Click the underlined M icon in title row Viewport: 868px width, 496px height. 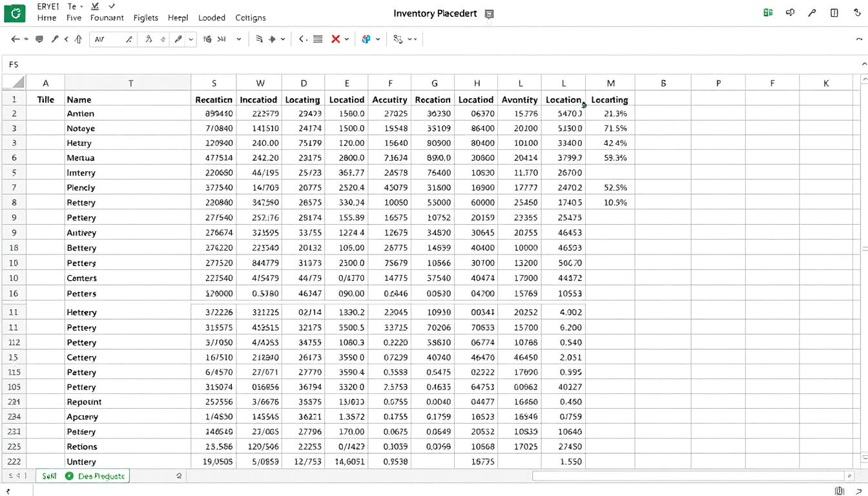[96, 6]
